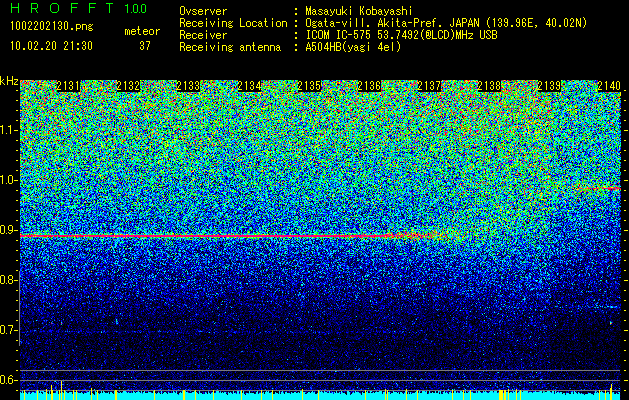Screen dimensions: 629x400
Task: Click the Ovserver label in the header
Action: coord(203,11)
